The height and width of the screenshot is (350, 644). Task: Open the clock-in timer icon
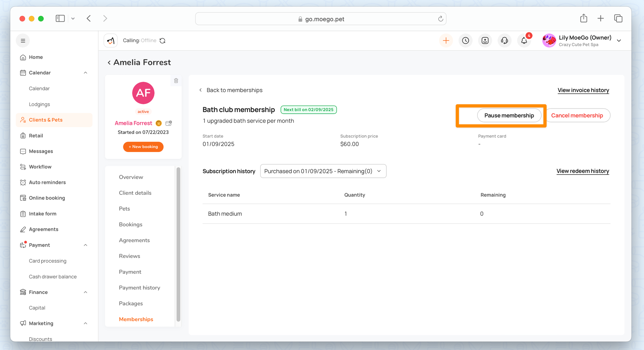(466, 41)
